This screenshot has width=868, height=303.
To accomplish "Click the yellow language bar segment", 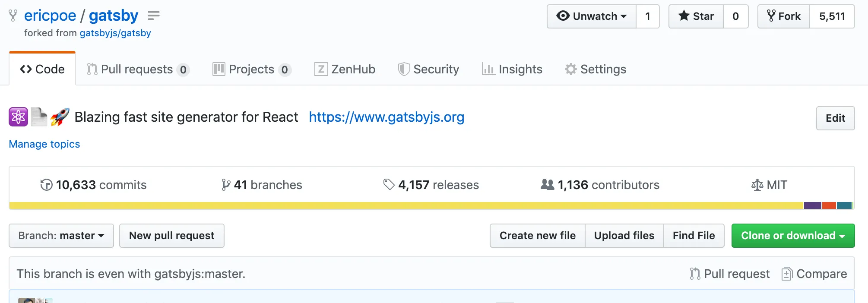I will coord(406,205).
